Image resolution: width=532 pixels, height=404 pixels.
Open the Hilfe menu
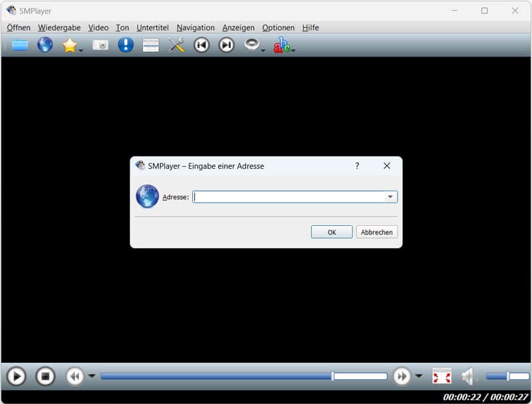tap(311, 27)
